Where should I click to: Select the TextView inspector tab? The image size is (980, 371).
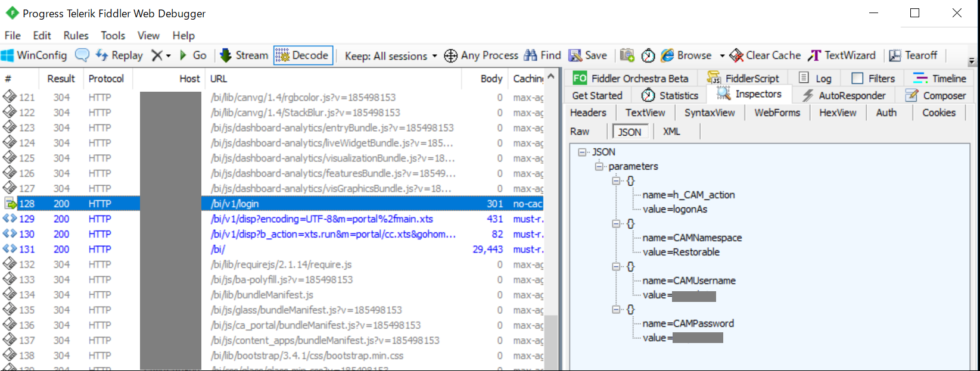(x=645, y=113)
